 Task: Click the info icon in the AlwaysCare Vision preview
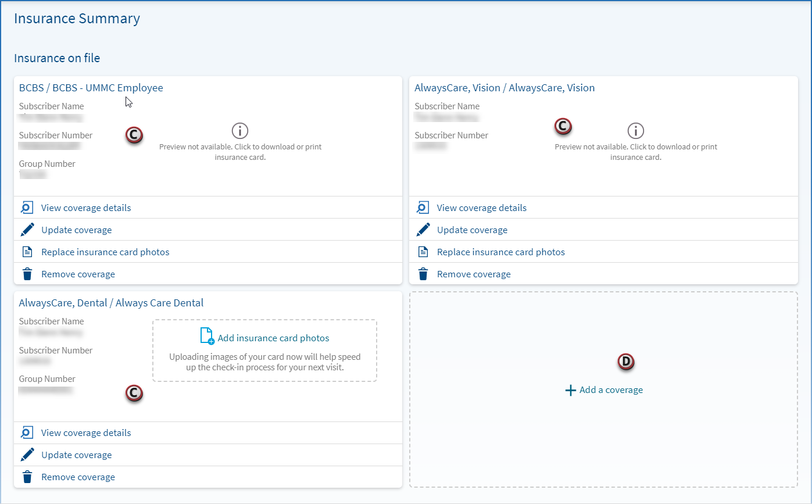click(x=636, y=131)
